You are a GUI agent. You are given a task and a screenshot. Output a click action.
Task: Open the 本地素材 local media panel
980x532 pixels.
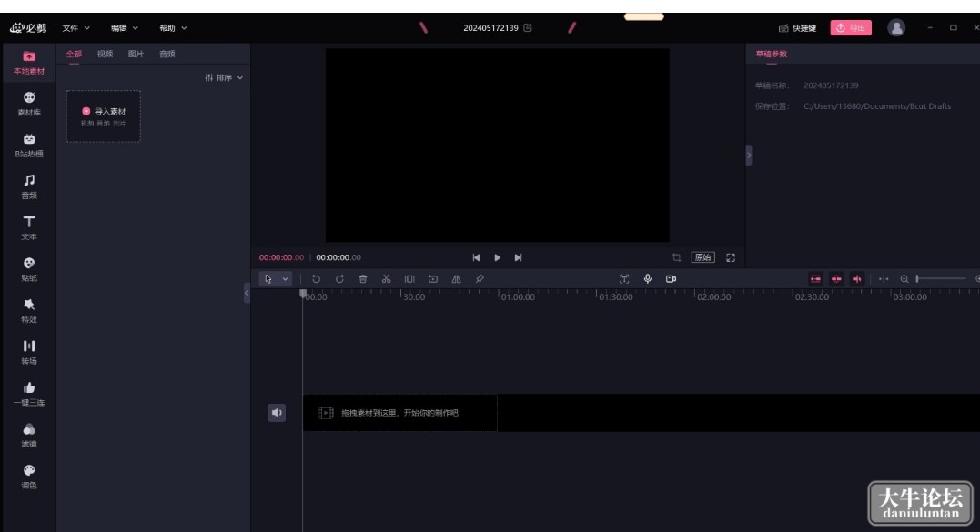click(29, 63)
